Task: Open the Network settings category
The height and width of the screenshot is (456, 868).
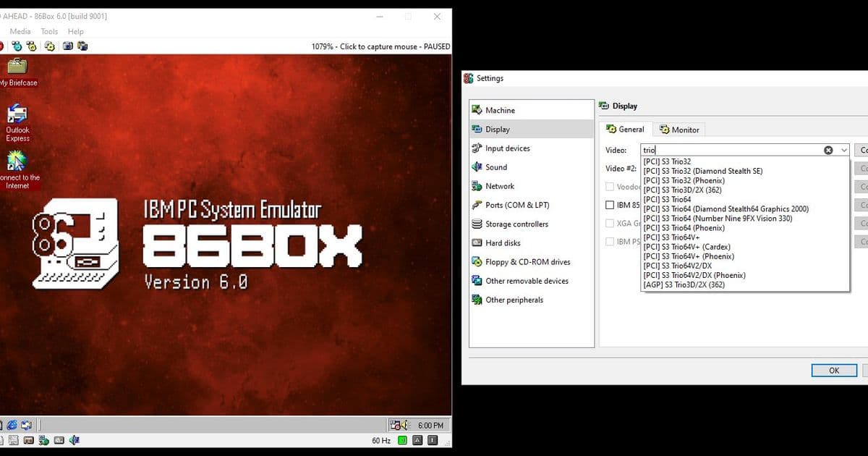Action: (x=532, y=186)
